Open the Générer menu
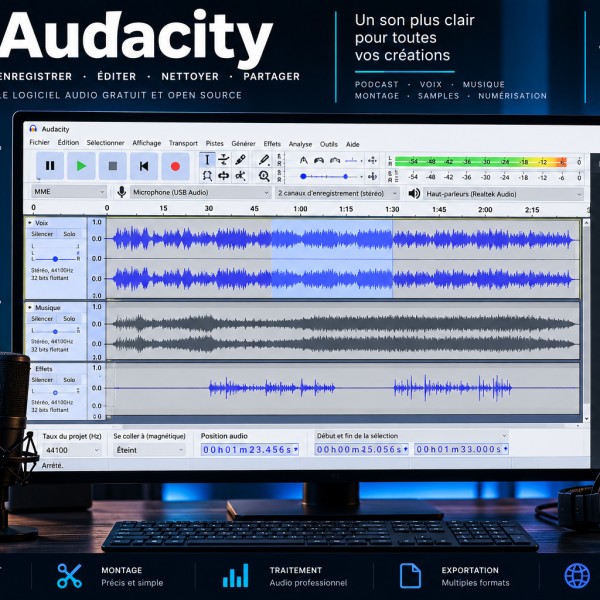The image size is (600, 600). tap(243, 143)
